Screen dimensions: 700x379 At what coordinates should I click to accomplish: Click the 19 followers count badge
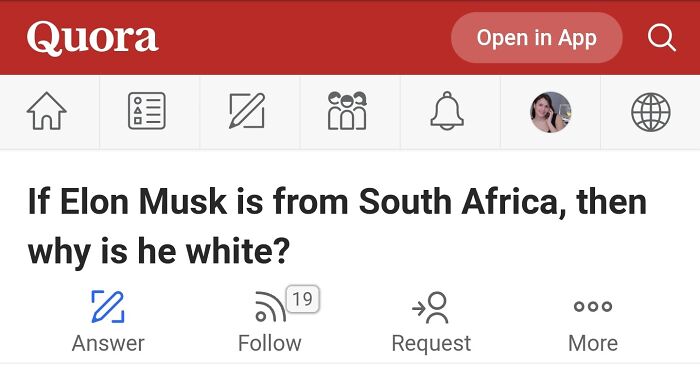point(303,299)
